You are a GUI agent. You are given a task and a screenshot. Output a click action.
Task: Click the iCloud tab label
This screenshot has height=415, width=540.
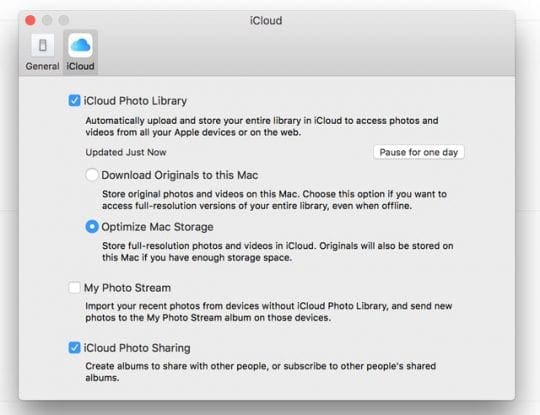point(80,66)
